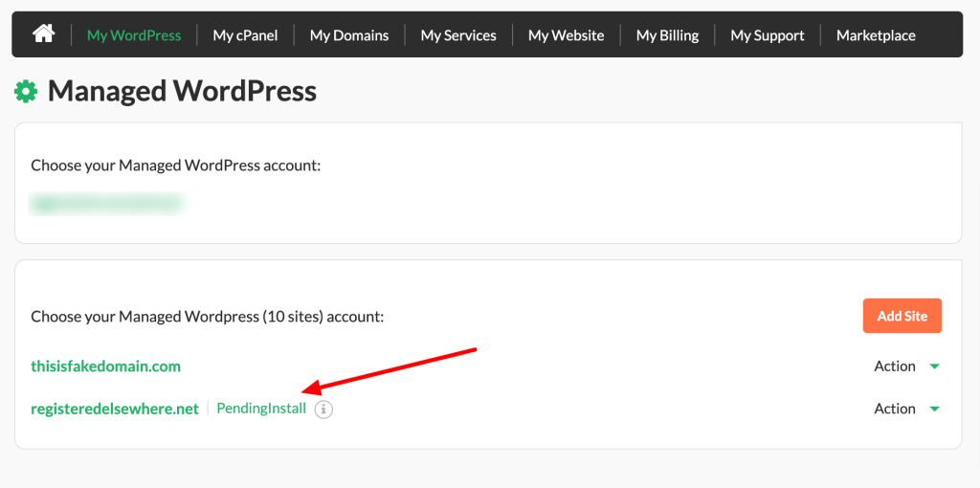Click the Managed WordPress page heading
Image resolution: width=980 pixels, height=488 pixels.
pos(182,92)
